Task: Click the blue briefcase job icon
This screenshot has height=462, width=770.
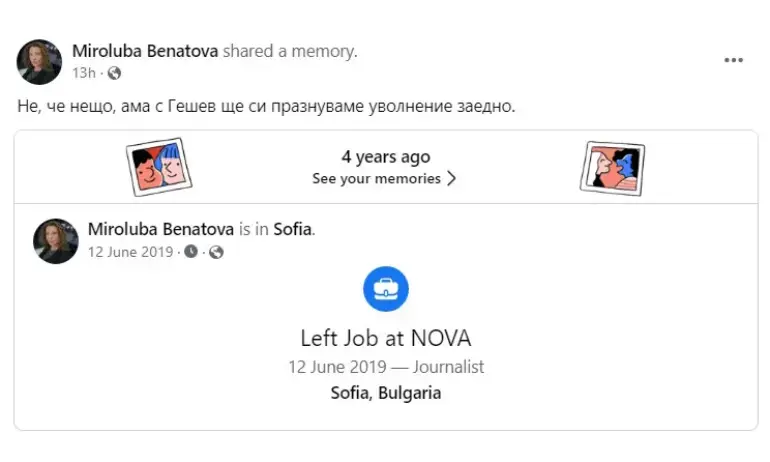Action: (385, 290)
